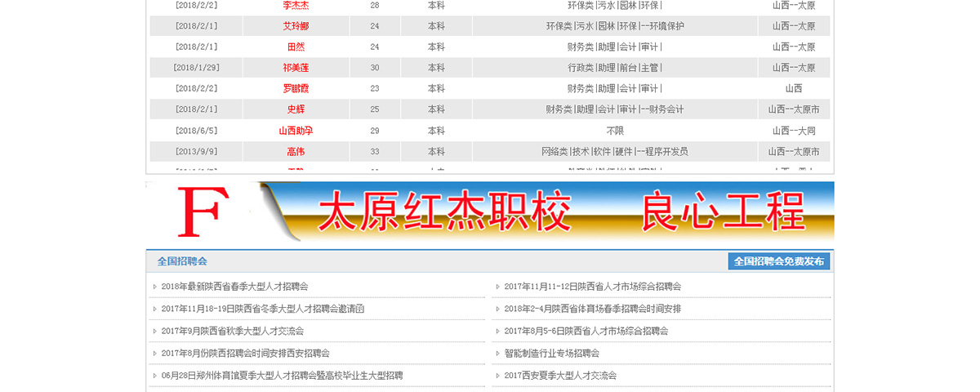Viewport: 980px width, 392px height.
Task: View candidate 史辉's details
Action: click(295, 109)
